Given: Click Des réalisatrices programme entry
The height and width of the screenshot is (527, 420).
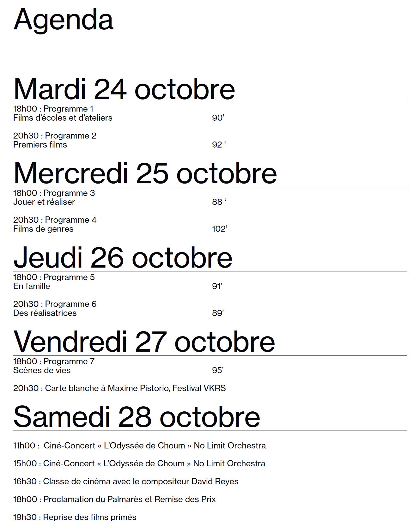Looking at the screenshot, I should tap(45, 313).
